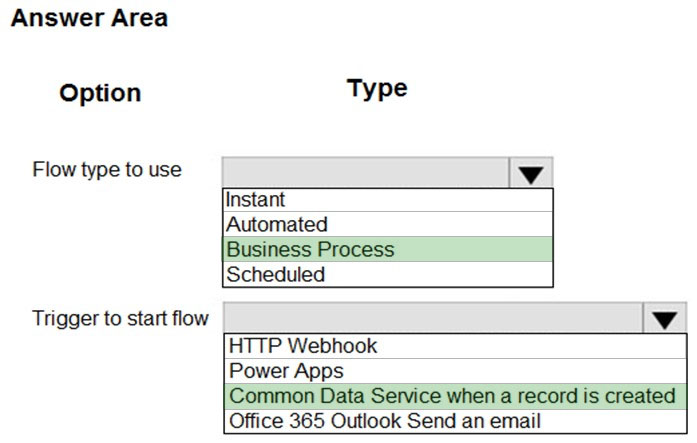Open the Trigger to start flow dropdown arrow
Screen dimensions: 697x443
665,318
